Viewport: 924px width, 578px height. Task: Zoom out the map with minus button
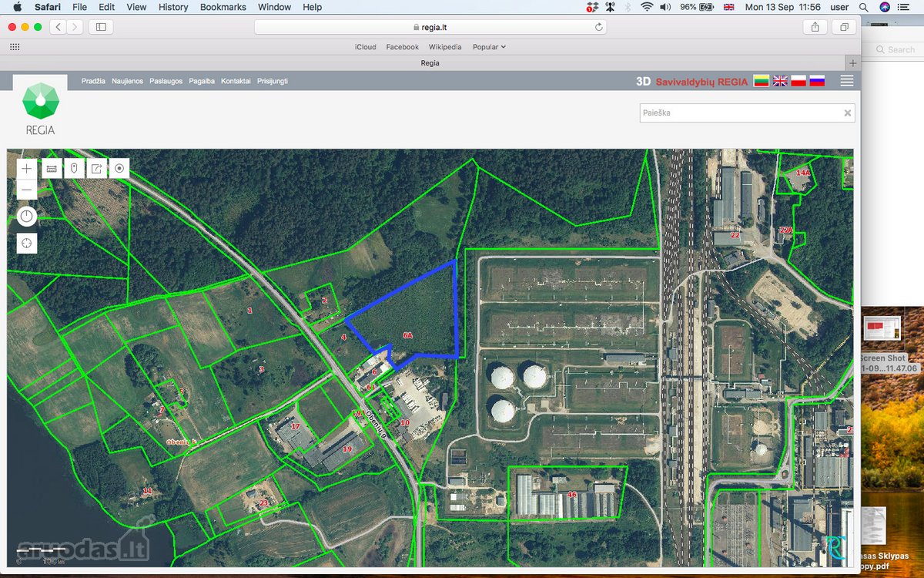[x=27, y=190]
